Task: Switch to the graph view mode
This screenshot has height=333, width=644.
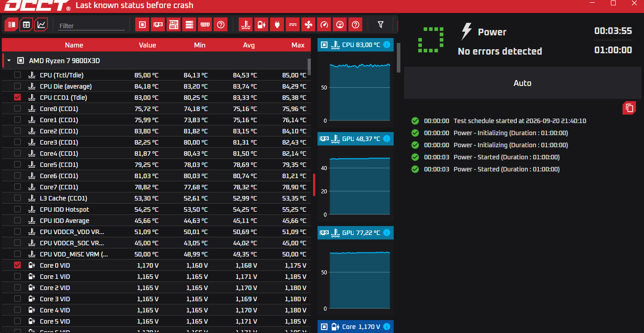Action: coord(41,25)
